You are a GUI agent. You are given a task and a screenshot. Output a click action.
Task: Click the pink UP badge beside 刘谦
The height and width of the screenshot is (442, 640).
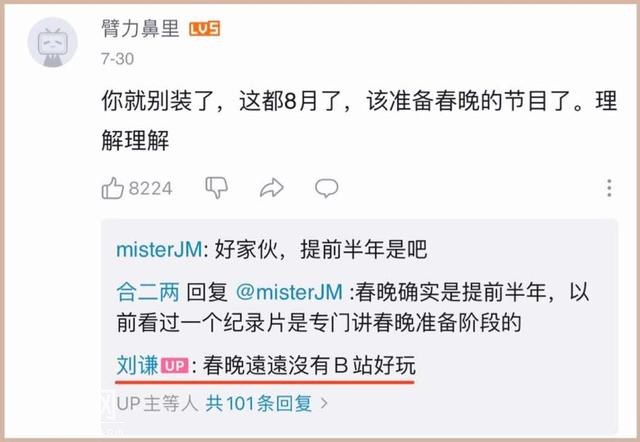coord(175,365)
